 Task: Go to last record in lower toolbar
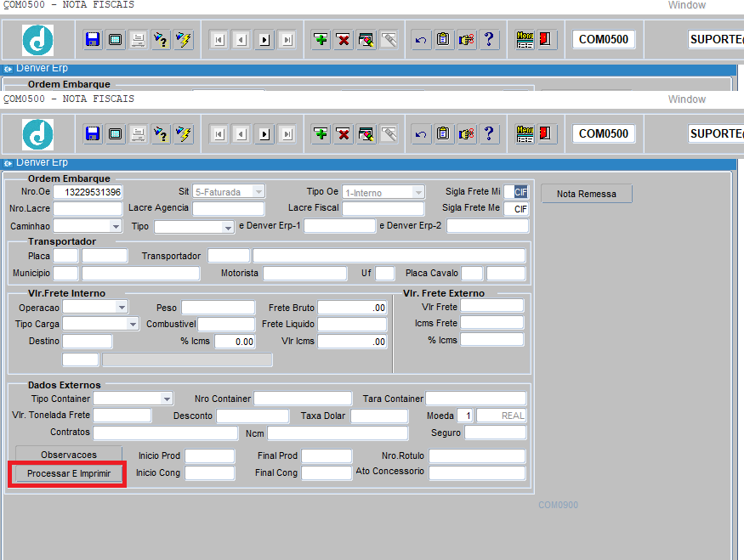pyautogui.click(x=287, y=134)
